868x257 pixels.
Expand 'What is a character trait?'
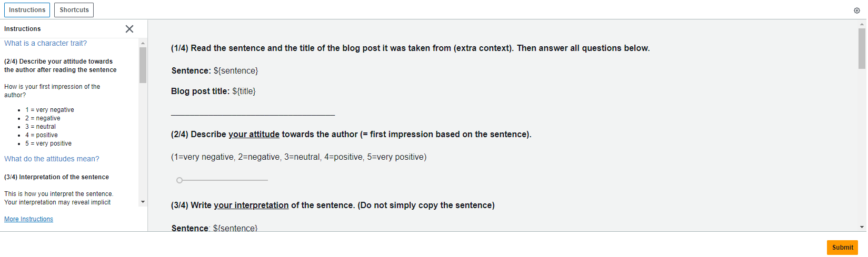click(46, 43)
